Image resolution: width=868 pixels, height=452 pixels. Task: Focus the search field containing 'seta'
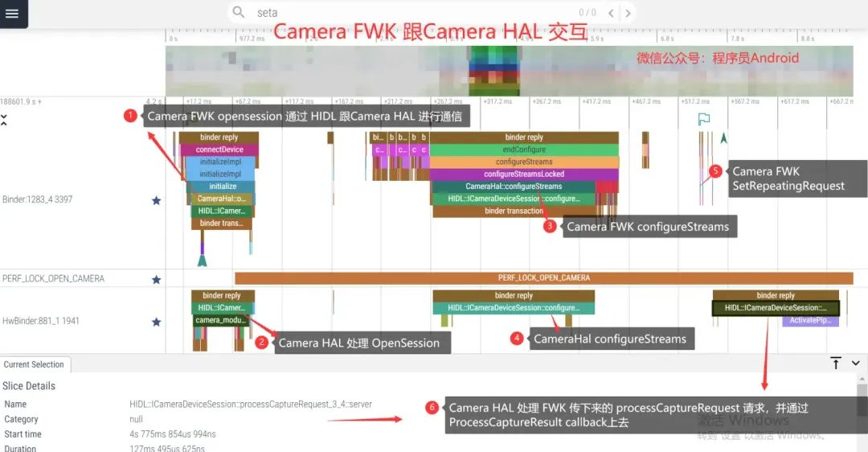(x=410, y=12)
